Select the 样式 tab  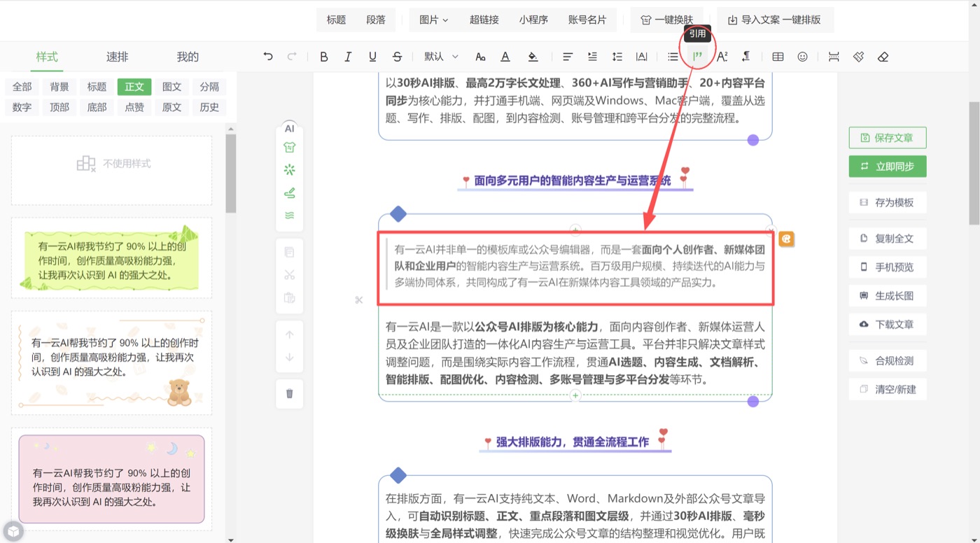(47, 57)
